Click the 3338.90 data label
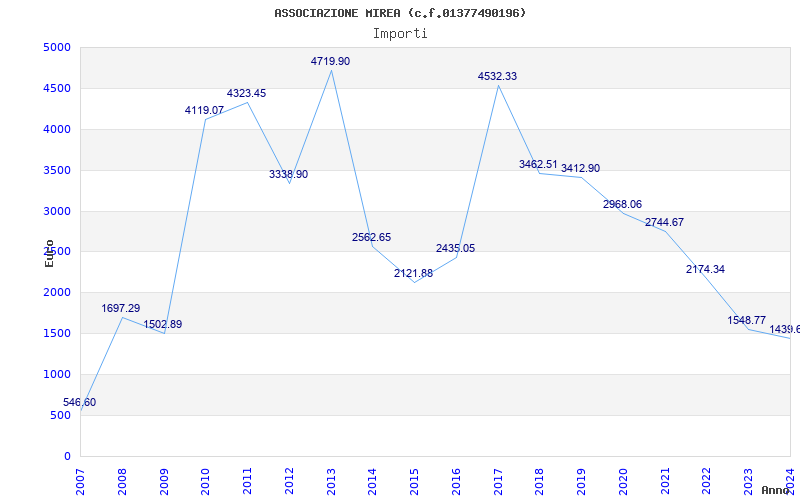The image size is (800, 500). coord(288,174)
